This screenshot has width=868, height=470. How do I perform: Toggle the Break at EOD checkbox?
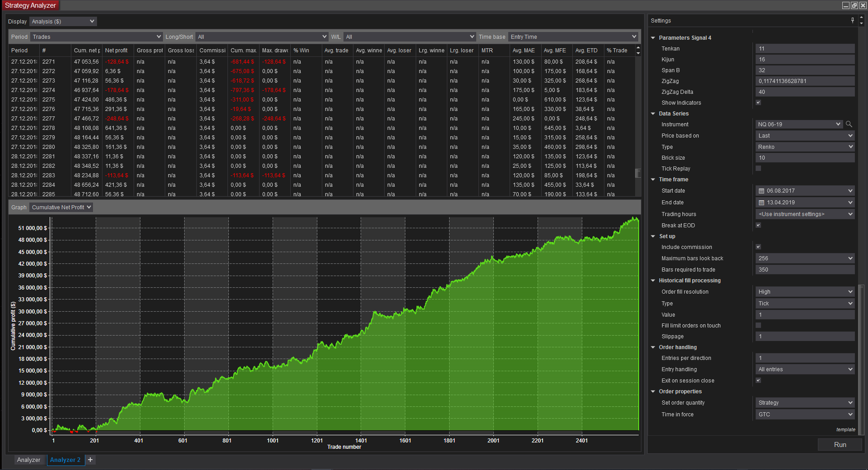(x=758, y=225)
